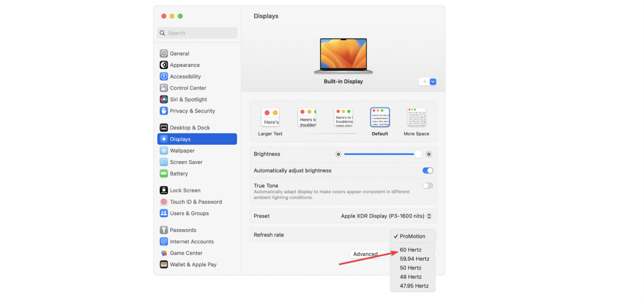Click the yellow minimize window button

172,16
